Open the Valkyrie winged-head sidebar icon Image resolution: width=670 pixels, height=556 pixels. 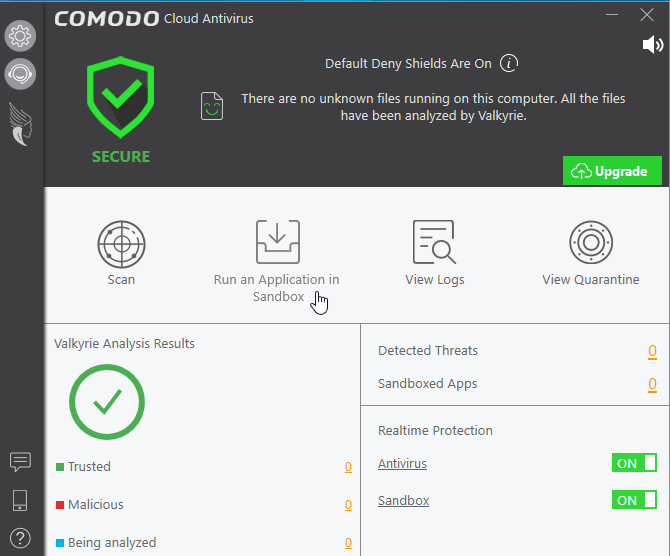coord(20,125)
